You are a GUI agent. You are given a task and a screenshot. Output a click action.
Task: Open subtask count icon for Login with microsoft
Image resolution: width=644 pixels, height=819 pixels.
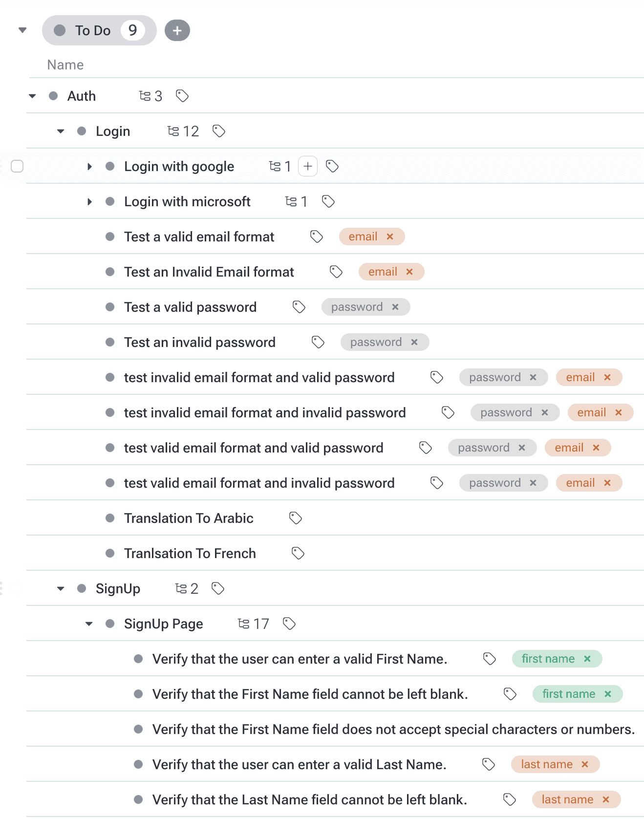pos(291,201)
